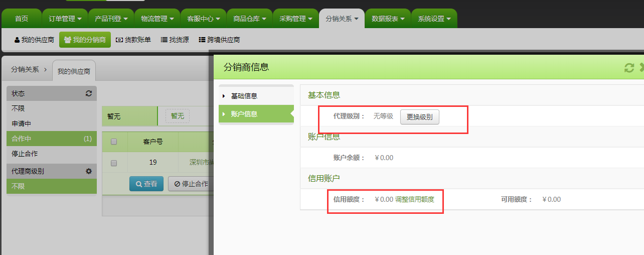Click the 可用额度 value ¥ 0.00
The image size is (644, 255).
(x=552, y=199)
